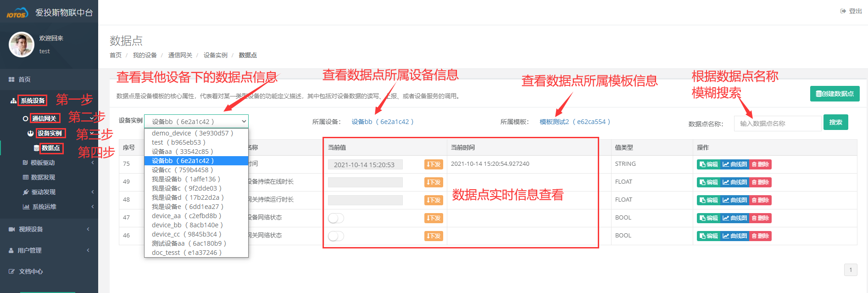Go to 通信网关 in the breadcrumb
Image resolution: width=868 pixels, height=293 pixels.
tap(180, 55)
